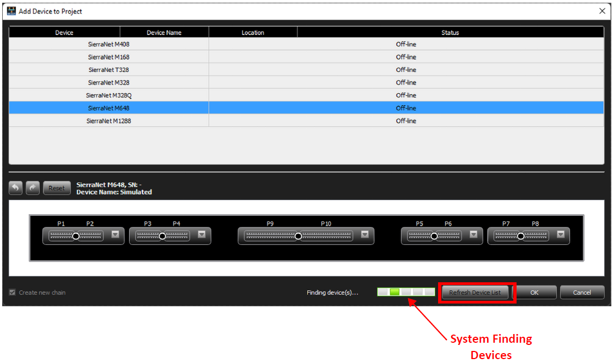Click the Cancel button

[x=582, y=293]
